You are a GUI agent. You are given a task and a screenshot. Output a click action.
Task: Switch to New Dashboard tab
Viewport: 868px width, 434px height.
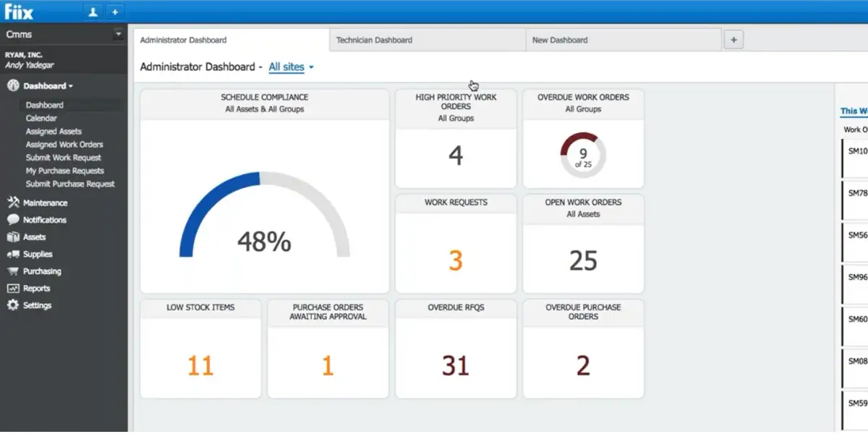[x=624, y=41]
